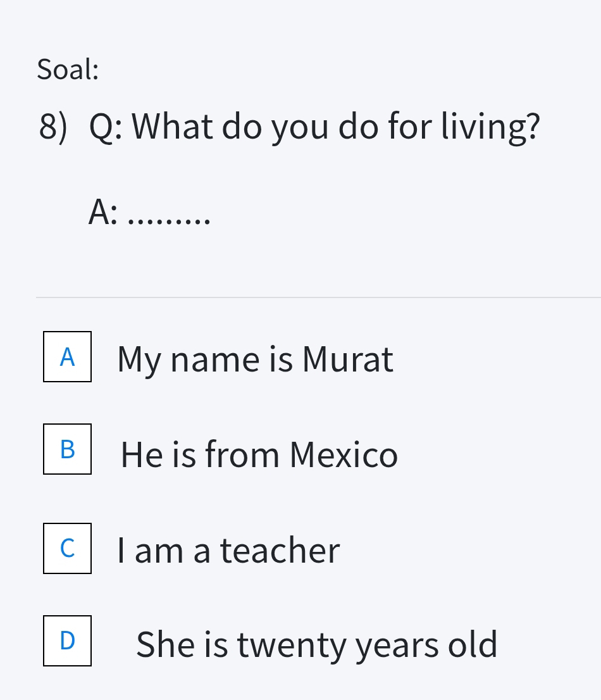Choose the "He is from Mexico" answer text
The image size is (601, 700).
259,454
